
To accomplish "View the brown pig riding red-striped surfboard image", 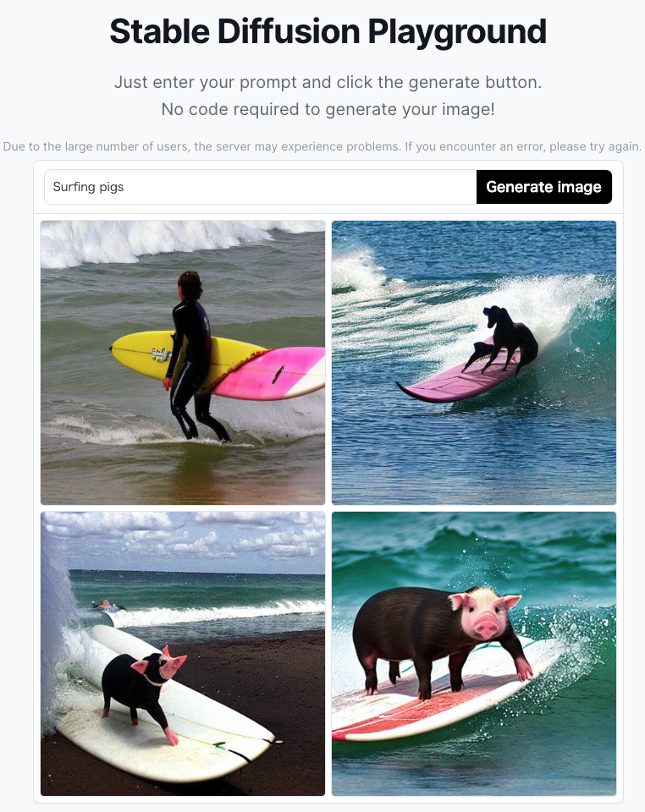I will [474, 654].
